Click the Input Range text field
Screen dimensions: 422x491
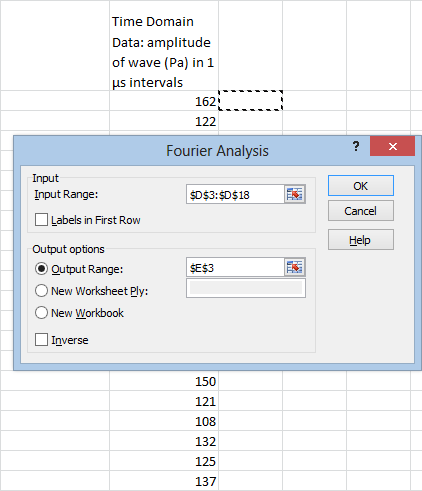pyautogui.click(x=235, y=194)
